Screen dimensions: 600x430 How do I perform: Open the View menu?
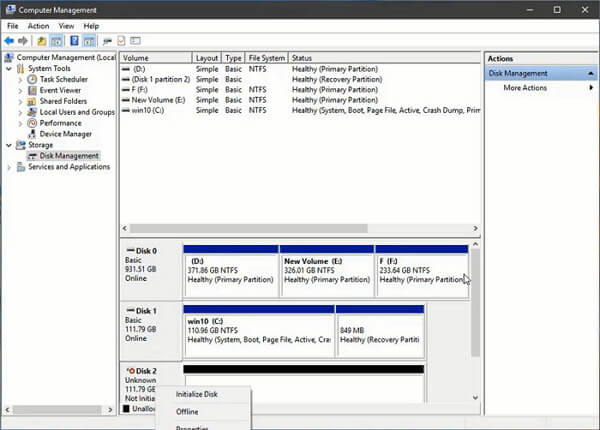(x=66, y=25)
